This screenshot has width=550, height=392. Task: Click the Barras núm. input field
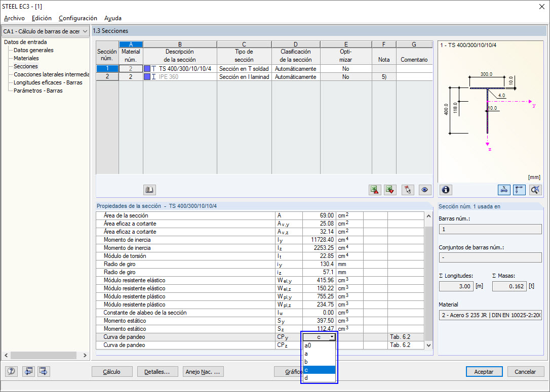[x=490, y=229]
